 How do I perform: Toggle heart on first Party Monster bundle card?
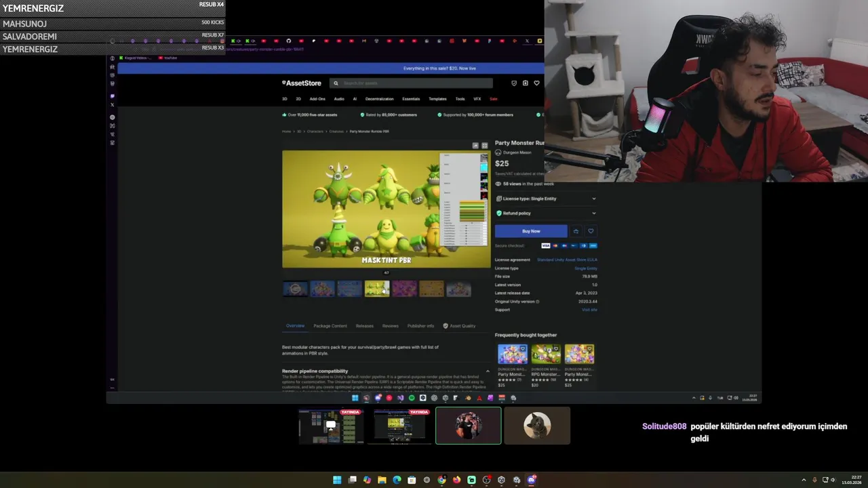[523, 349]
